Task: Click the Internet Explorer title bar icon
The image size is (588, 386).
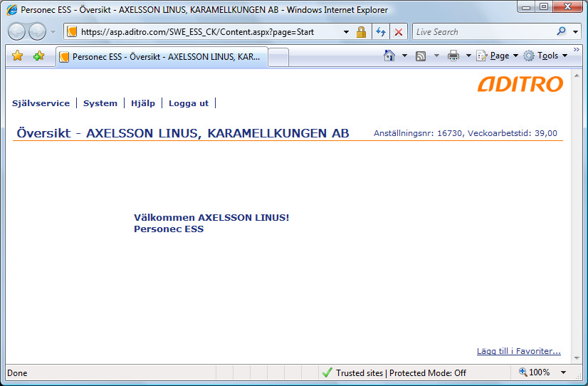Action: click(11, 9)
